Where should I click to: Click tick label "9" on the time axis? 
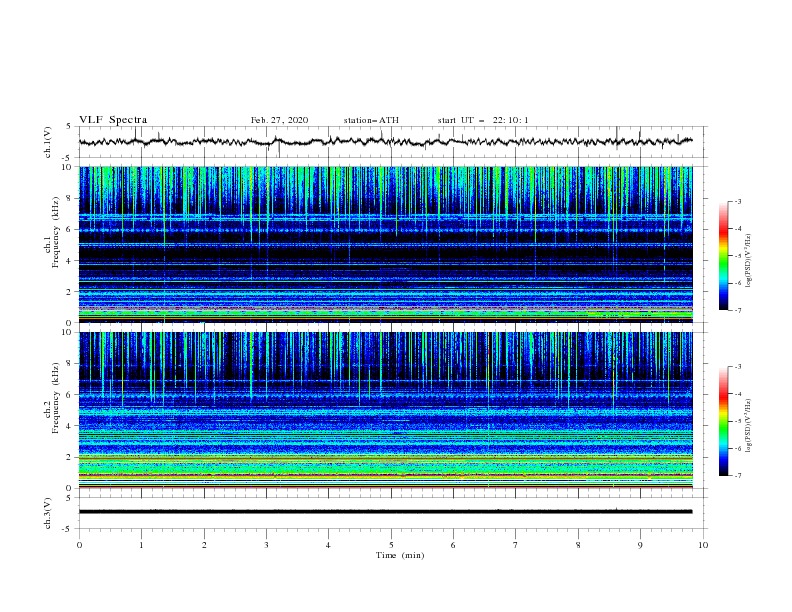pyautogui.click(x=640, y=545)
